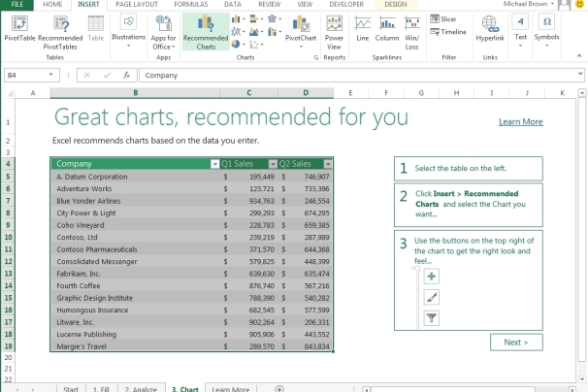Add a Slicer filter

pos(447,19)
